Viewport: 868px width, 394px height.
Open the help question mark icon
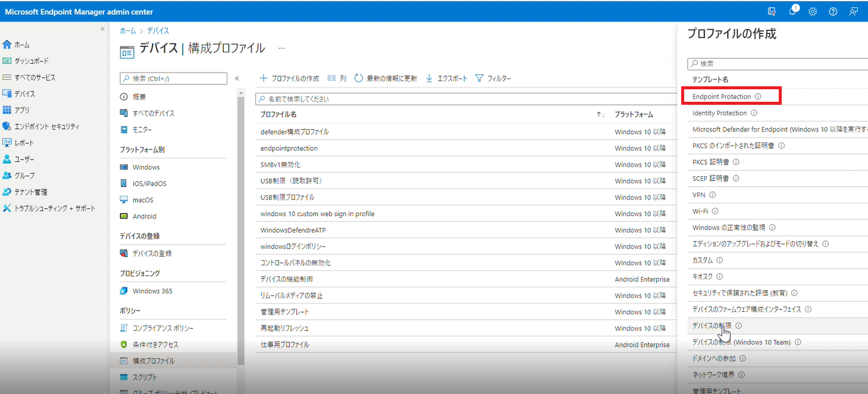coord(833,11)
